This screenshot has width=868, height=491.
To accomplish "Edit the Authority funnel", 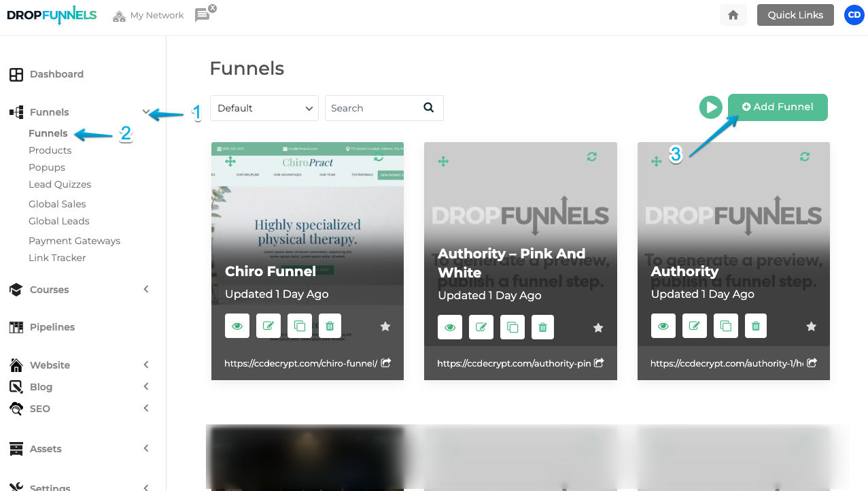I will tap(694, 326).
